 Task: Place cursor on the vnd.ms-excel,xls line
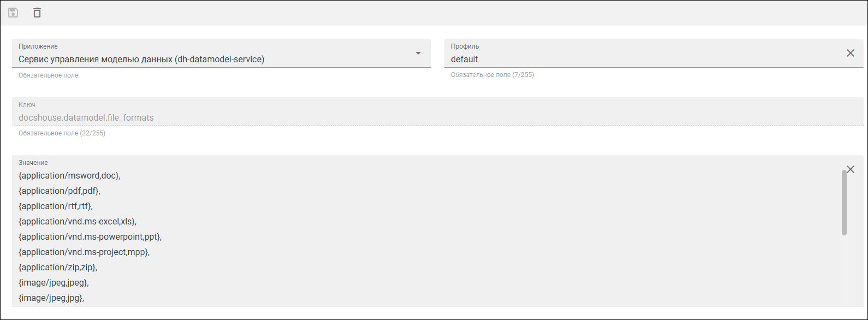(x=78, y=221)
